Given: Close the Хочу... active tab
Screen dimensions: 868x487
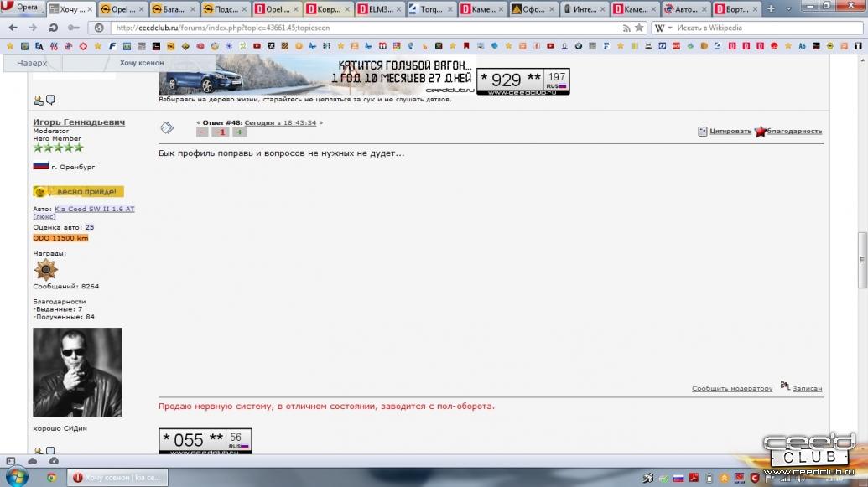Looking at the screenshot, I should 90,9.
